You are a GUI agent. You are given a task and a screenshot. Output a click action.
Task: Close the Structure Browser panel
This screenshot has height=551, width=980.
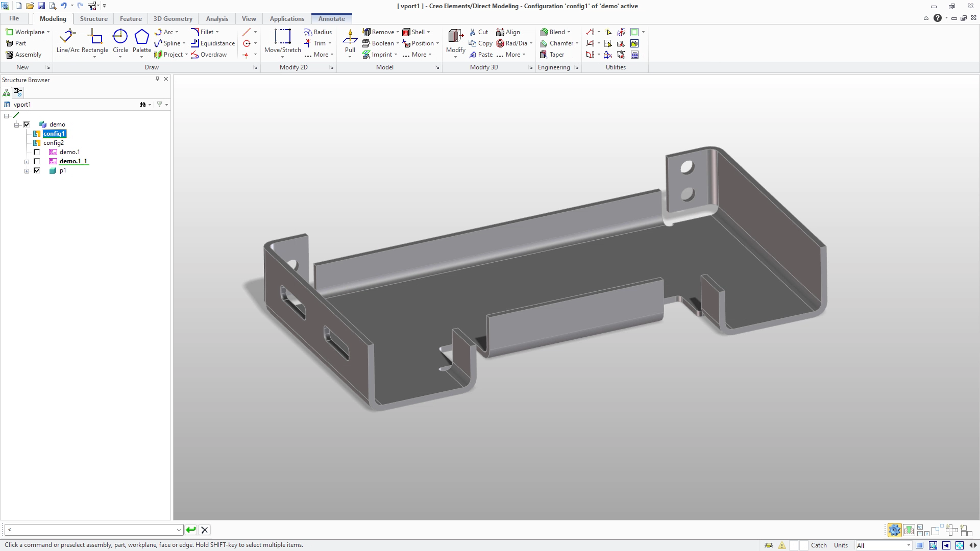pyautogui.click(x=166, y=79)
